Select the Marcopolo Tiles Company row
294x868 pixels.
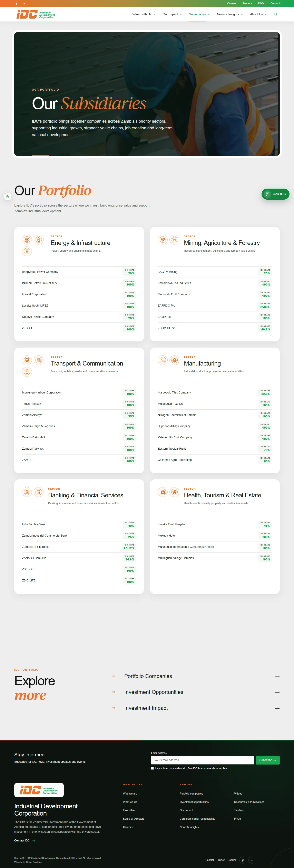(x=215, y=392)
